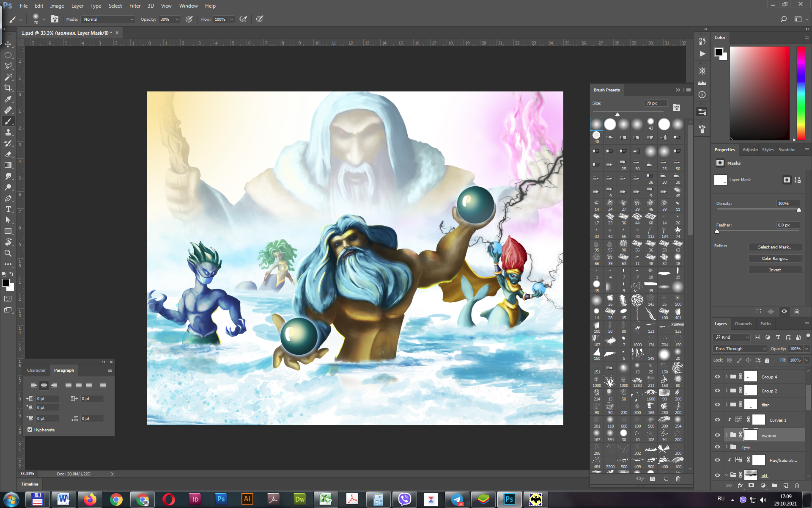The width and height of the screenshot is (812, 508).
Task: Select the Clone Stamp tool
Action: point(8,132)
